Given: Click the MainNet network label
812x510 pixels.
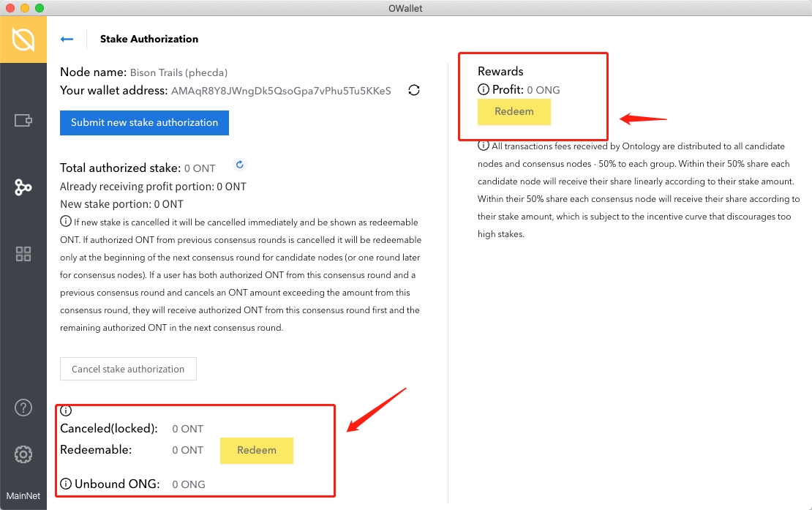Looking at the screenshot, I should click(23, 495).
